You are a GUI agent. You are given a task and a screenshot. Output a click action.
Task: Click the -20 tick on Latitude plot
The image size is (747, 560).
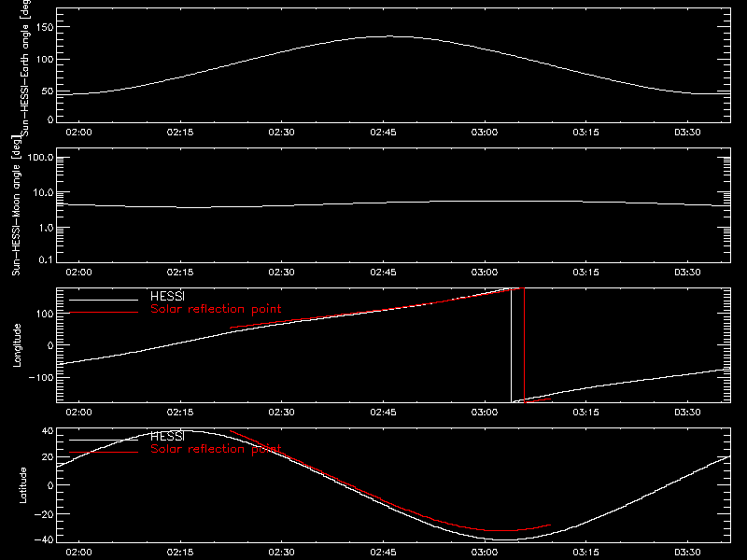coord(44,514)
